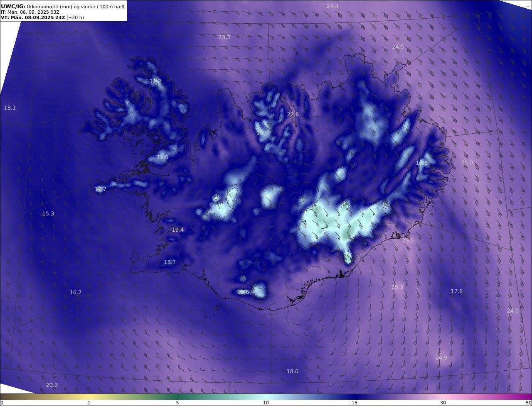
Task: Click the colorbar tick label 50
Action: (528, 403)
